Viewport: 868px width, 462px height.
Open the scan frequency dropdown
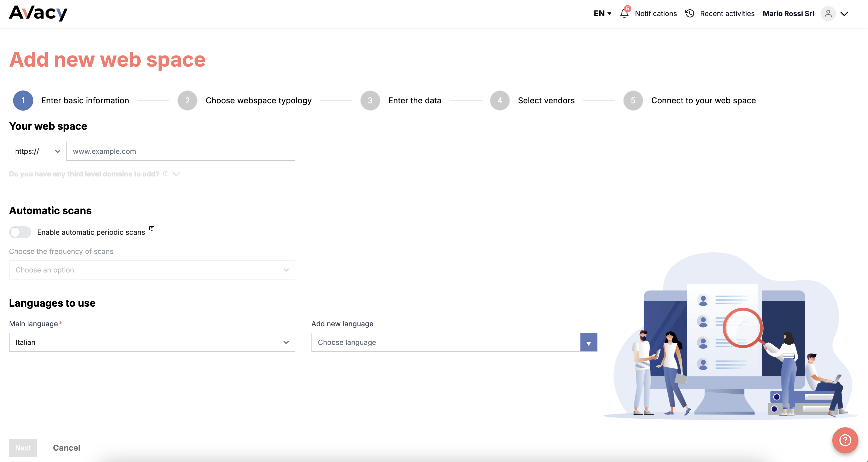[152, 270]
